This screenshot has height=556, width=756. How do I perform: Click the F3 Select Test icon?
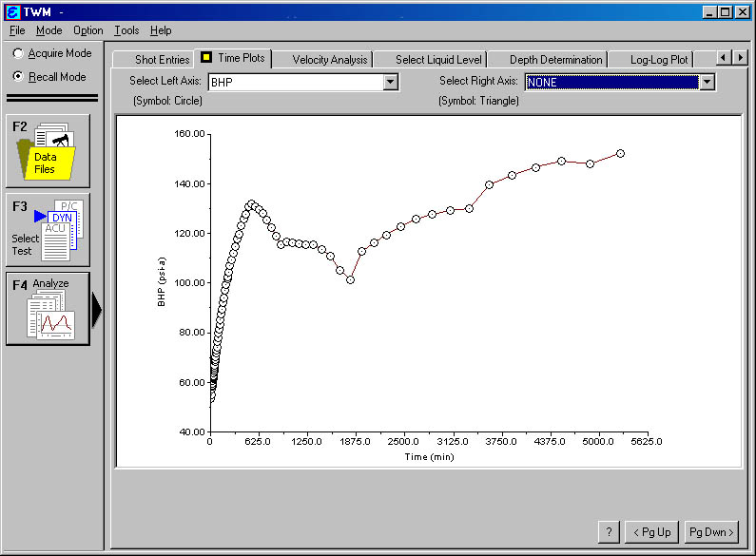point(48,229)
